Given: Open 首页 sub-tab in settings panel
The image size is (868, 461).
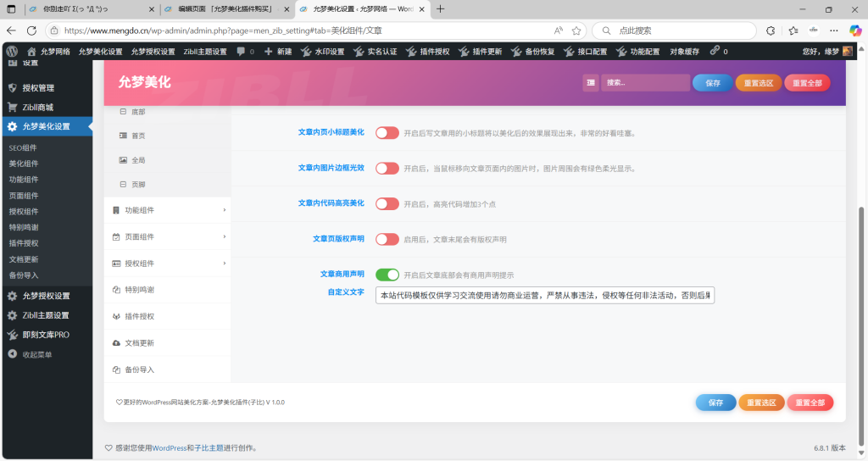Looking at the screenshot, I should pyautogui.click(x=168, y=136).
